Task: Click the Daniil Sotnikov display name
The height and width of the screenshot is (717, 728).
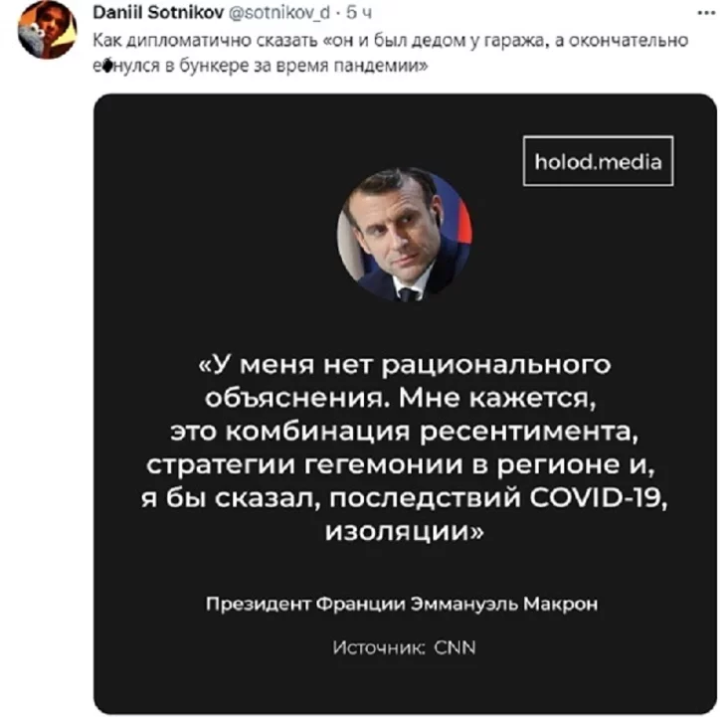Action: tap(152, 16)
